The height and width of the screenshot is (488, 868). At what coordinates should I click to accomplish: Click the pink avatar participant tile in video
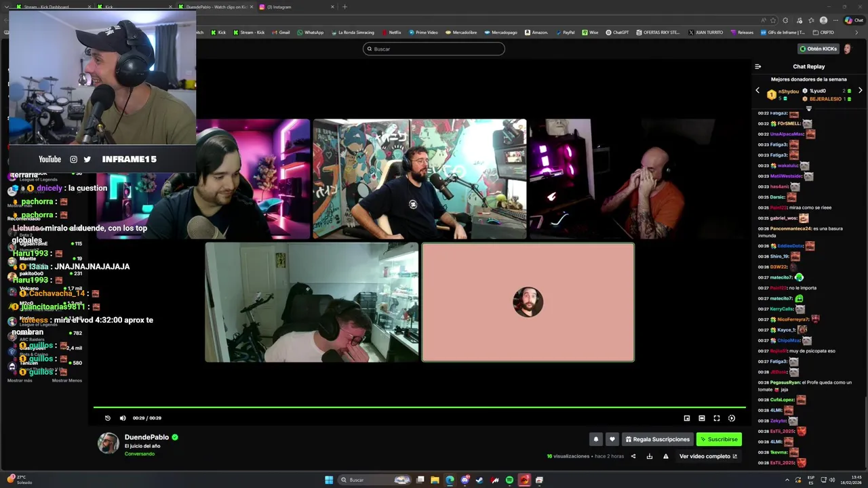pos(528,302)
